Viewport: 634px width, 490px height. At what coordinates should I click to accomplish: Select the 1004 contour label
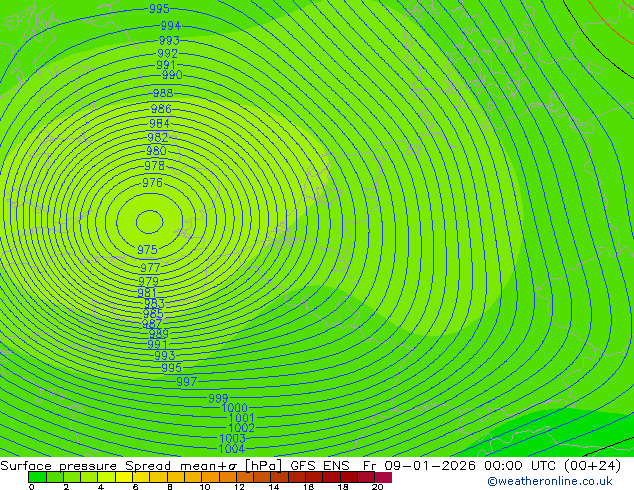pyautogui.click(x=231, y=448)
